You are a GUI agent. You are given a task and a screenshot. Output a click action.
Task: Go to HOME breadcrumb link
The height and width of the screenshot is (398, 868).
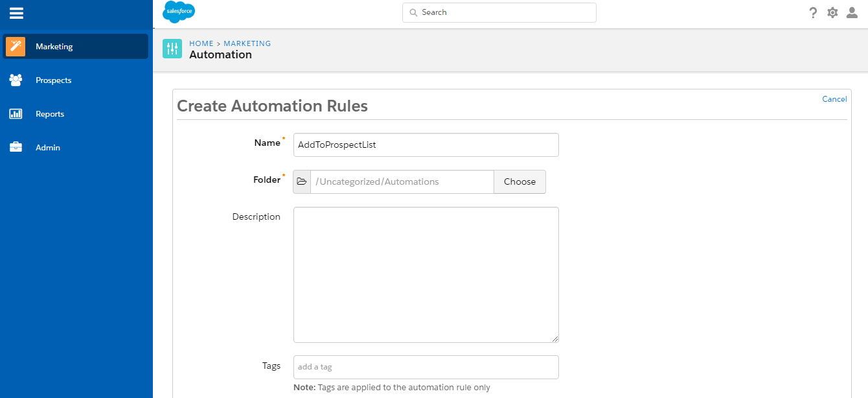click(x=201, y=43)
